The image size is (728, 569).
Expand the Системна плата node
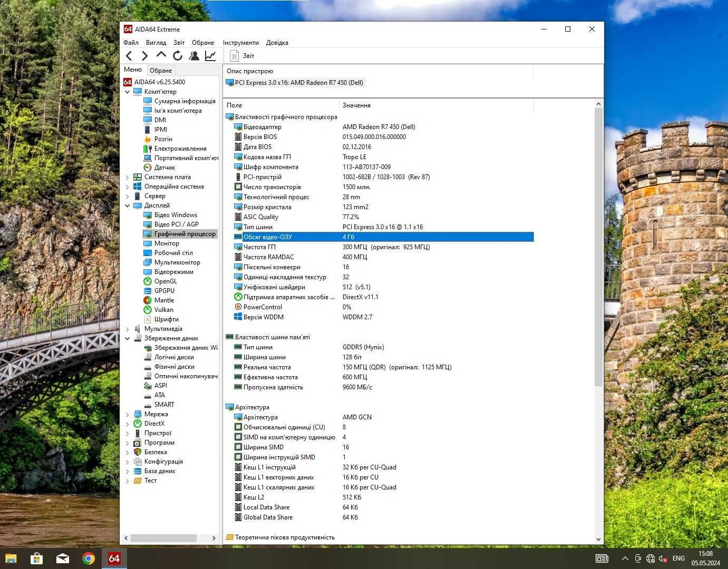coord(128,177)
